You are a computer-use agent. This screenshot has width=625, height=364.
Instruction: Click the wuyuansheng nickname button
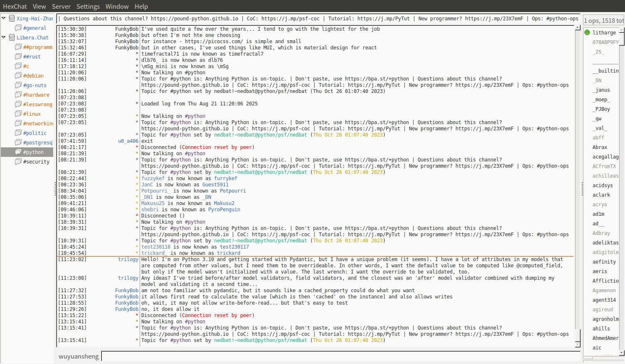(79, 356)
